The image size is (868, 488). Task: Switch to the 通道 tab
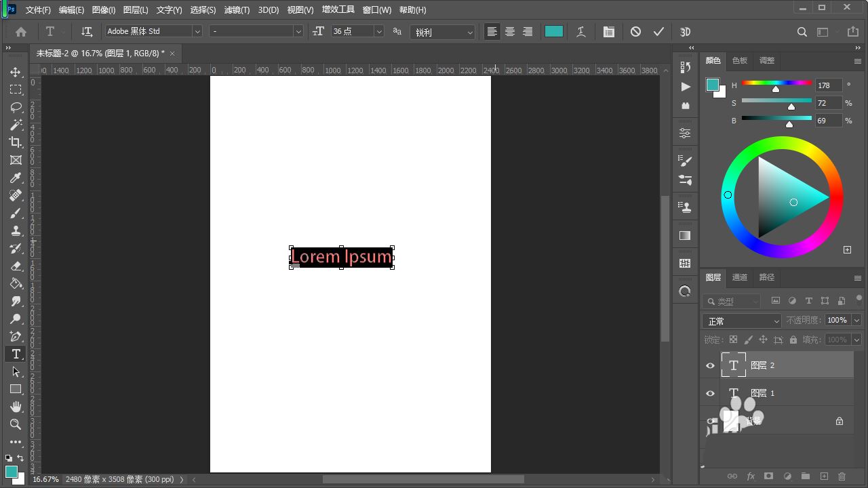739,277
